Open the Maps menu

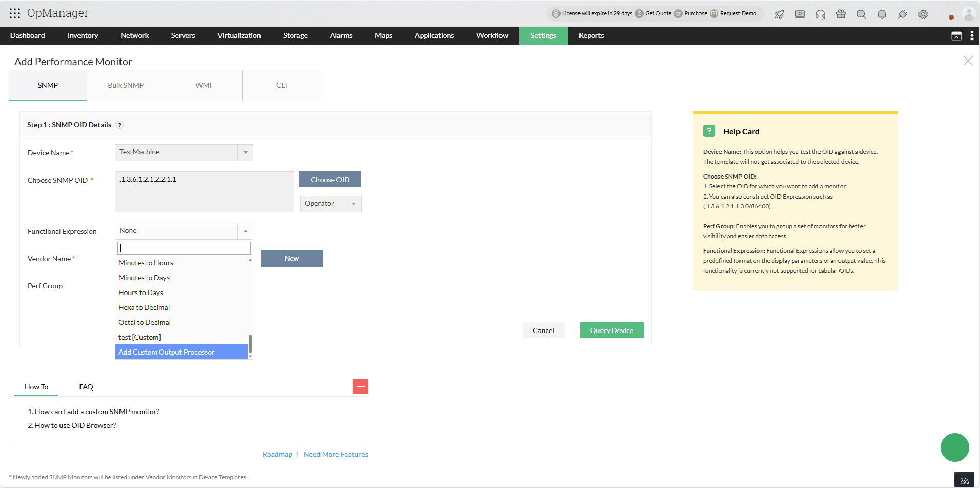point(384,35)
